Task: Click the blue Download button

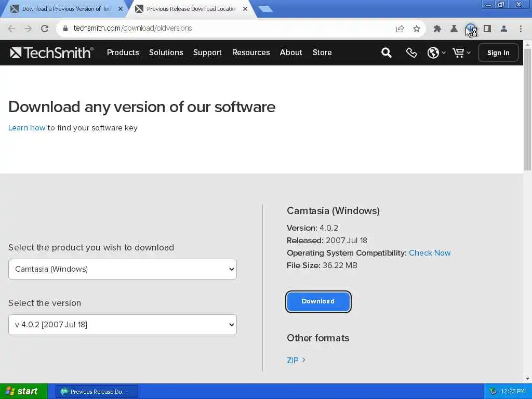Action: 318,302
